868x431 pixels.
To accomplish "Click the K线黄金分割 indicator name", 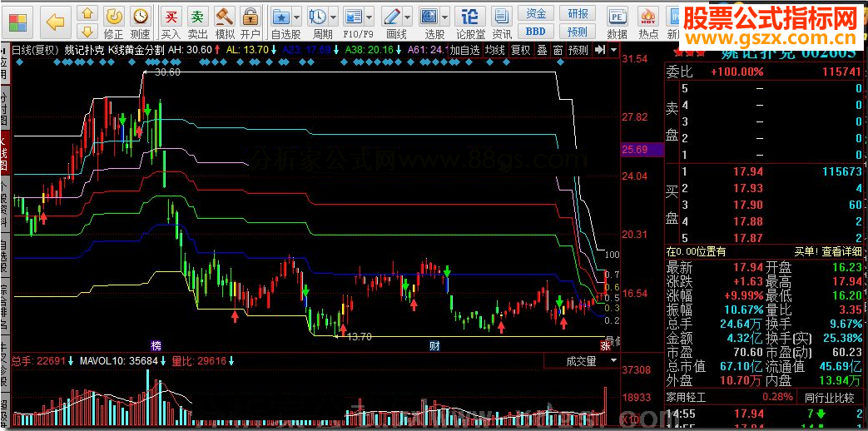I will [x=136, y=50].
